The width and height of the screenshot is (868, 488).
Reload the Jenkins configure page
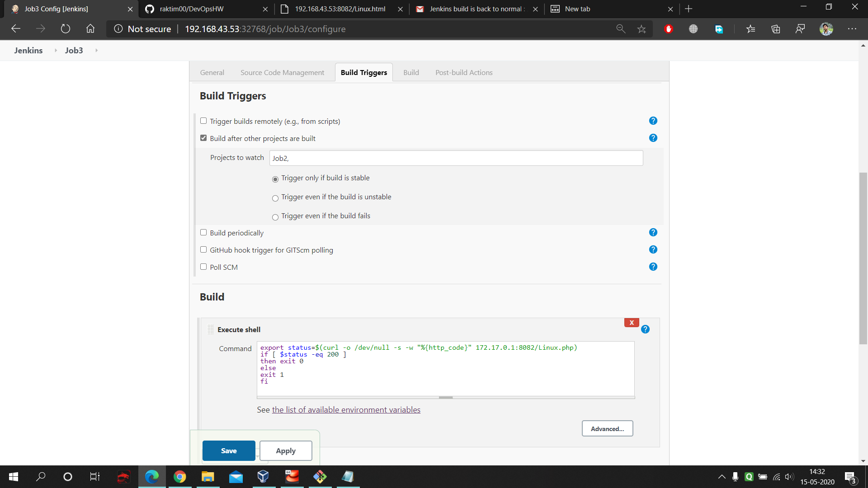(66, 29)
